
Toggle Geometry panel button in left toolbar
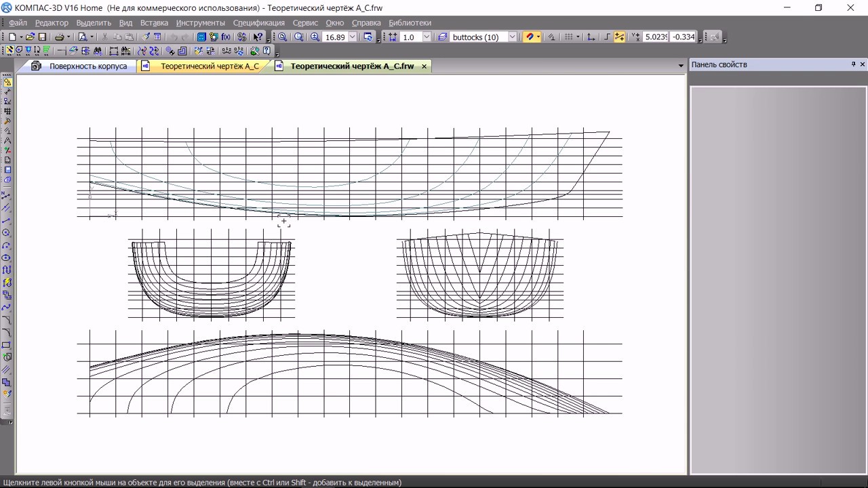[x=7, y=82]
